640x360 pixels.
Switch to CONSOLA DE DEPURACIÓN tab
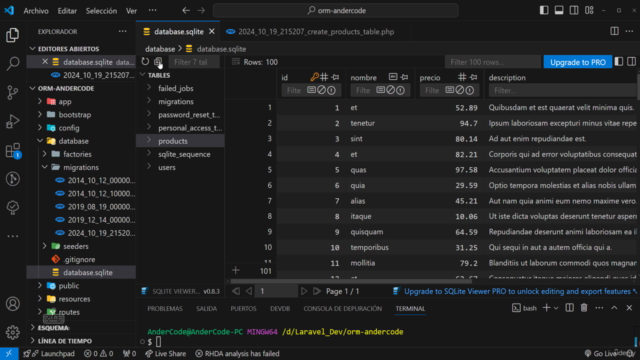[342, 309]
